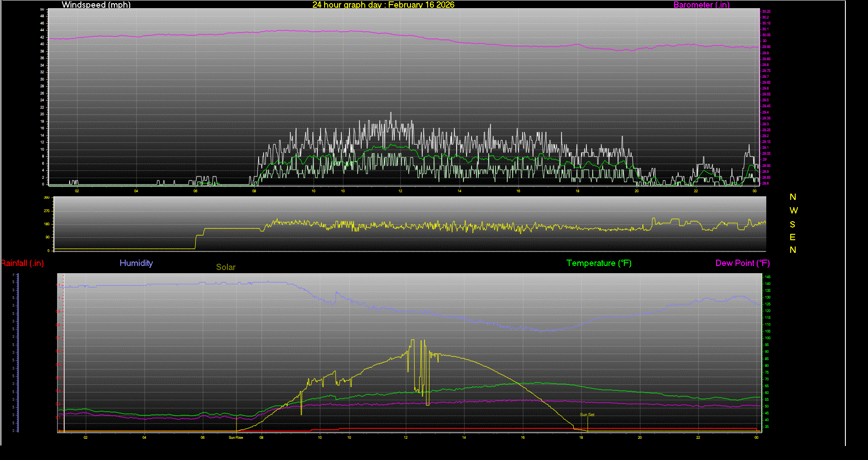
Task: Click the Sun Set marker label
Action: pyautogui.click(x=587, y=414)
